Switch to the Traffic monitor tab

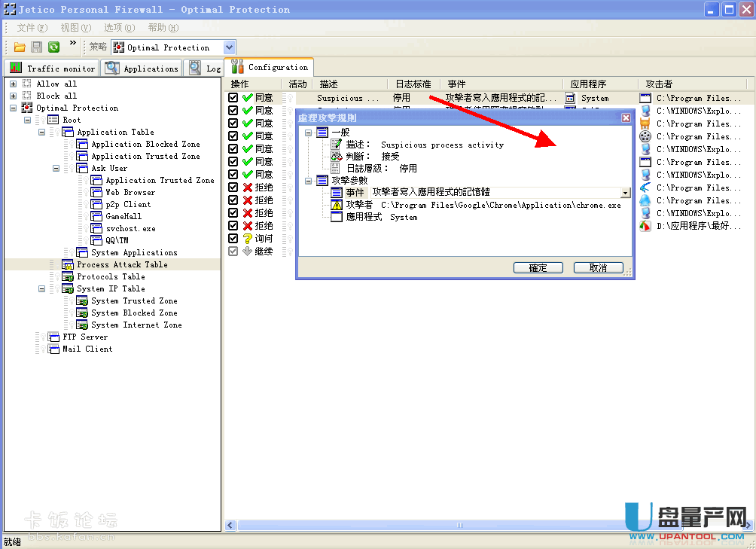[x=53, y=69]
